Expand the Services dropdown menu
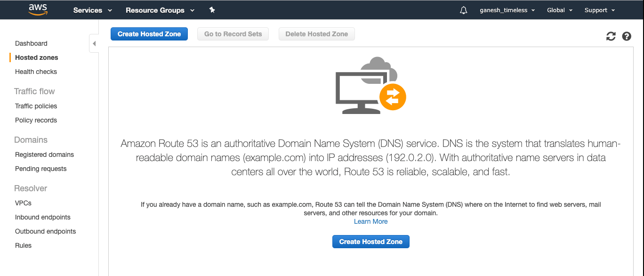 [92, 10]
